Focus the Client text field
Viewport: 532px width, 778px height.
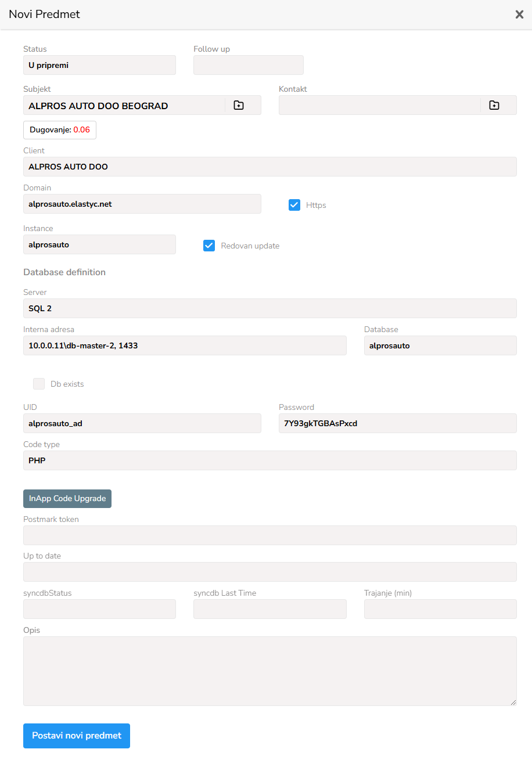(x=269, y=167)
